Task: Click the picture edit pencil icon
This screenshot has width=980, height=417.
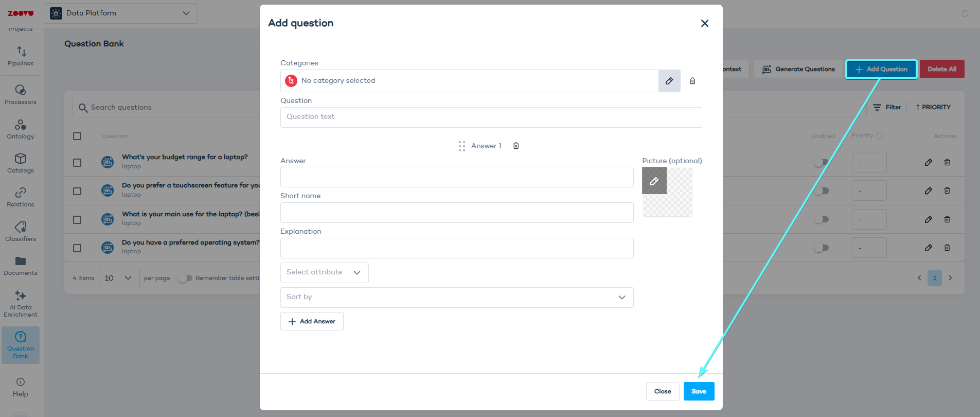Action: (654, 181)
